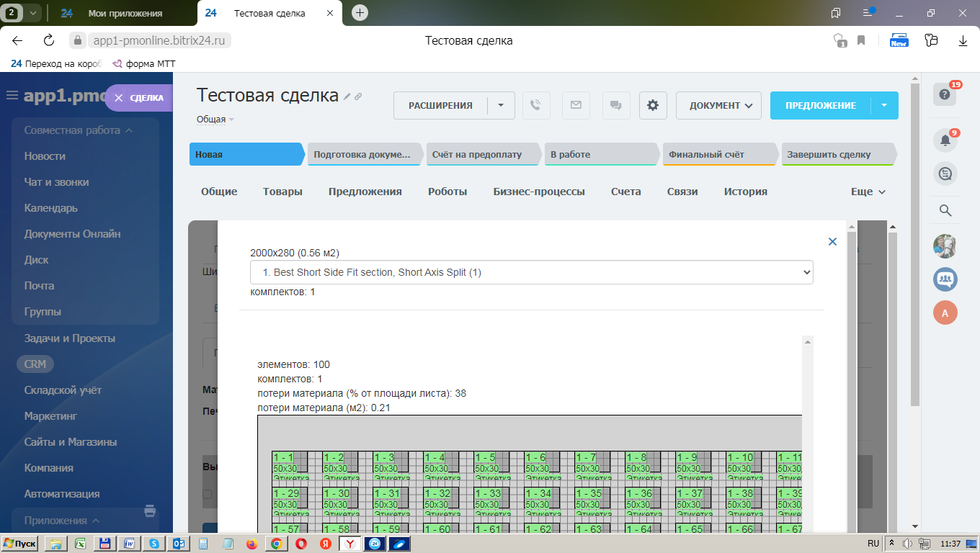This screenshot has width=980, height=553.
Task: Click the Предложение button
Action: pos(820,105)
